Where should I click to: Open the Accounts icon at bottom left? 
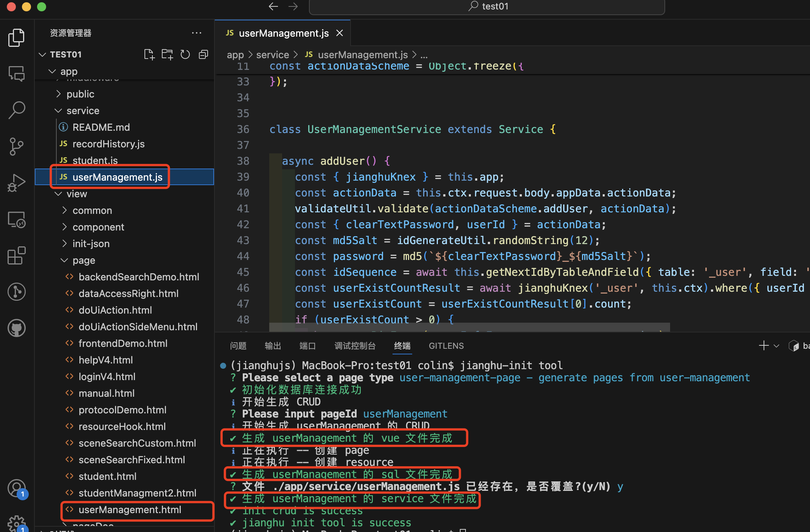[x=16, y=488]
